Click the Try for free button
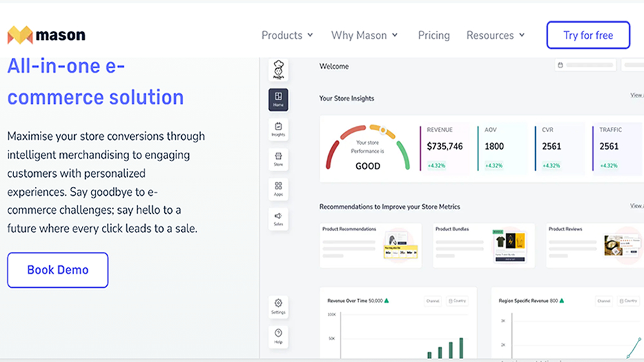The width and height of the screenshot is (644, 362). click(x=588, y=35)
